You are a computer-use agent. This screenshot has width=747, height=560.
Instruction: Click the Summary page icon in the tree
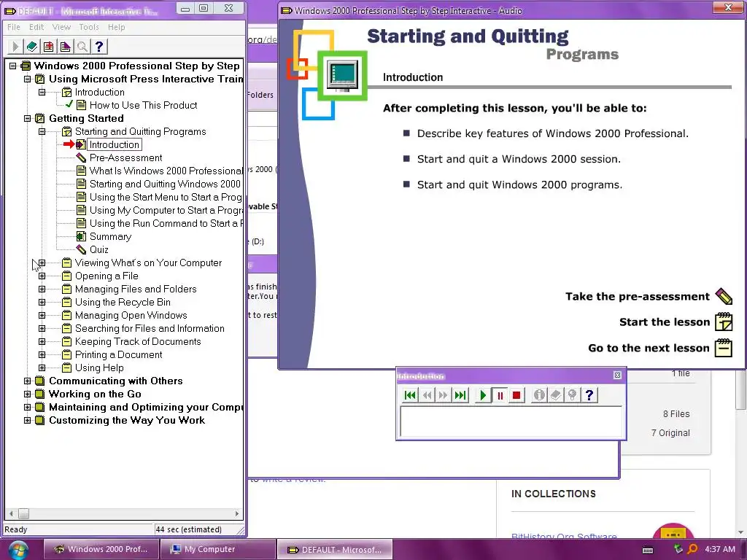point(82,236)
